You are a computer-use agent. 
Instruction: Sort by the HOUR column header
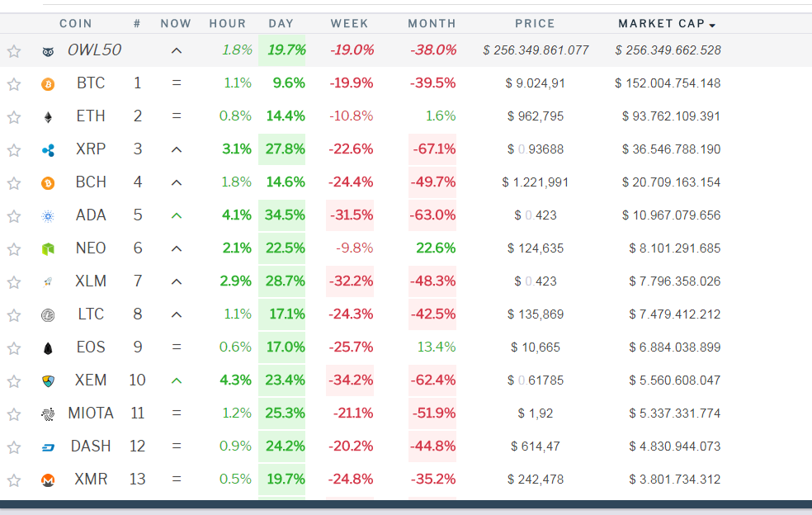click(227, 24)
